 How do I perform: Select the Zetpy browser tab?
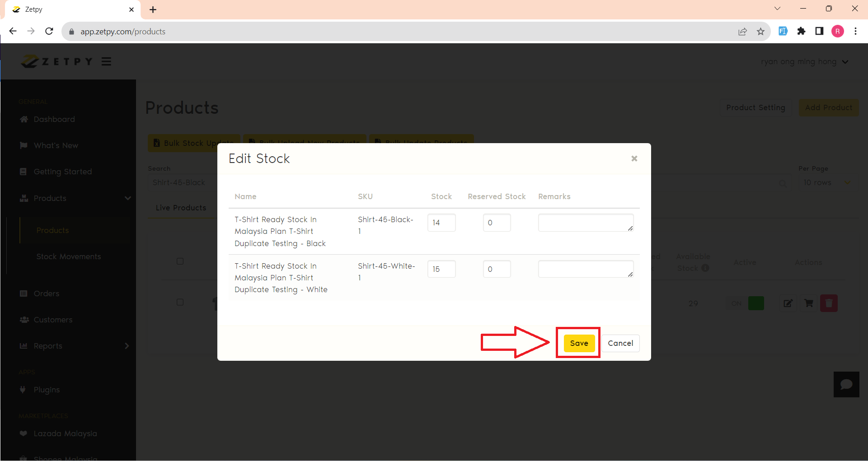(73, 9)
